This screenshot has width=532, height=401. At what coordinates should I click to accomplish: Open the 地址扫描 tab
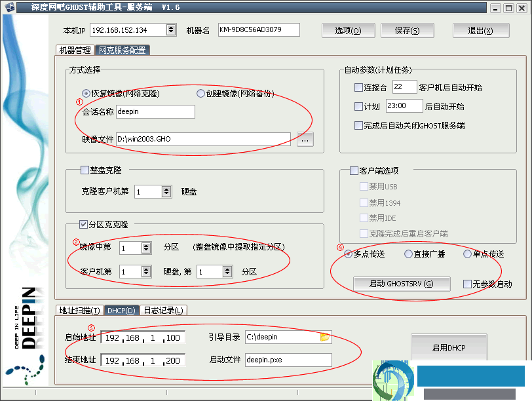coord(79,310)
